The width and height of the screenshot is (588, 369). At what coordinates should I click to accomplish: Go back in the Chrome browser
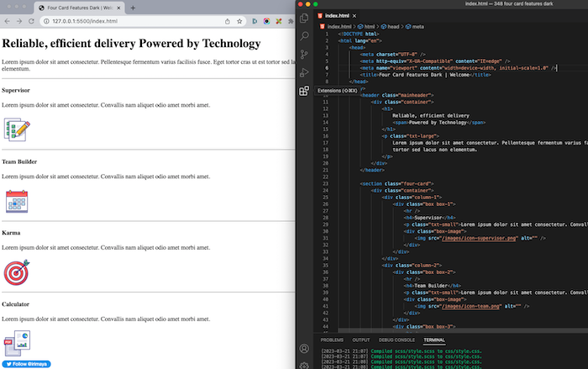coord(7,21)
